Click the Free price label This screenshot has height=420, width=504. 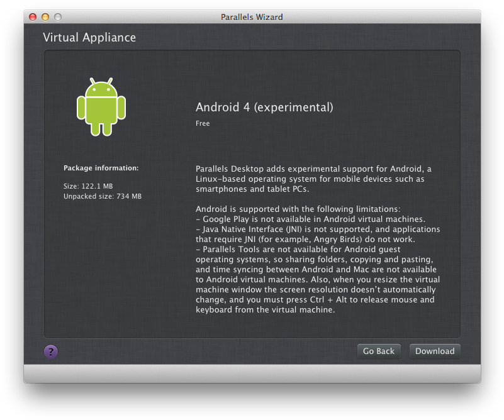point(203,123)
